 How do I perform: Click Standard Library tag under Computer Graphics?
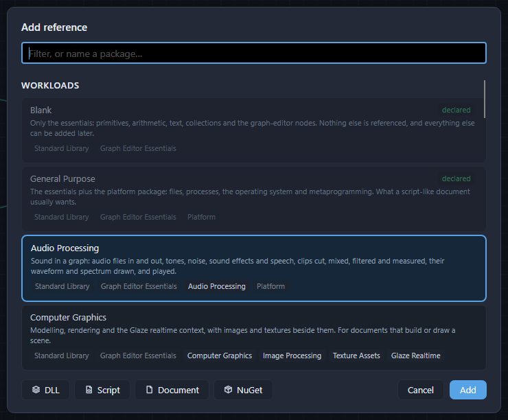pos(62,355)
